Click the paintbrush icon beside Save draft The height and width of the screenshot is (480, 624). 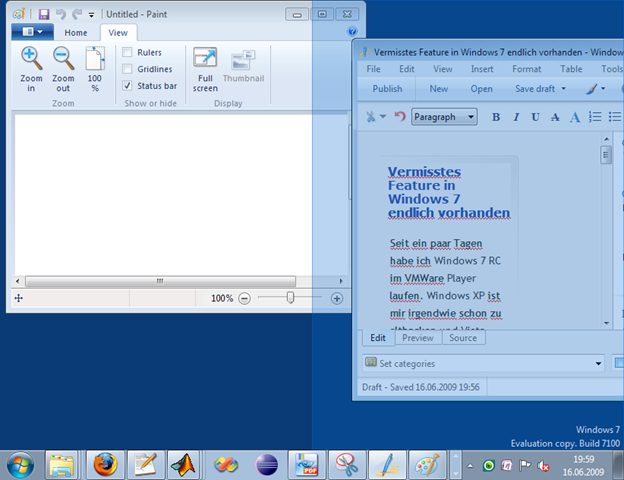591,88
